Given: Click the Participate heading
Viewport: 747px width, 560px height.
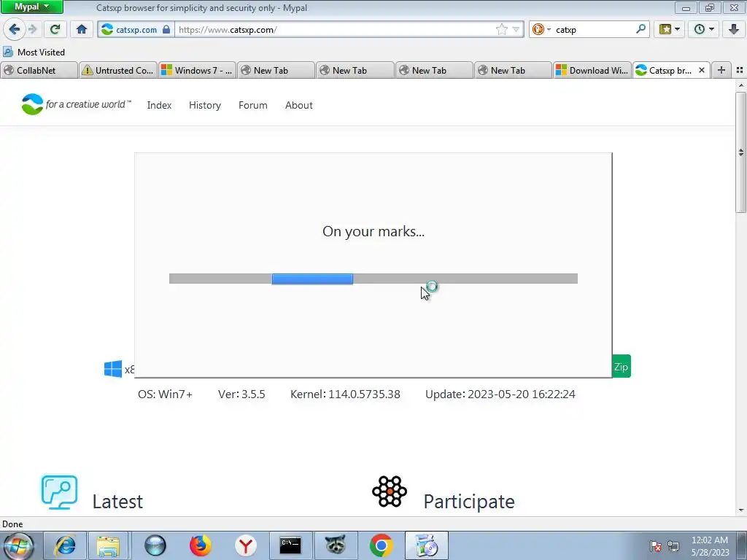Looking at the screenshot, I should pos(469,502).
